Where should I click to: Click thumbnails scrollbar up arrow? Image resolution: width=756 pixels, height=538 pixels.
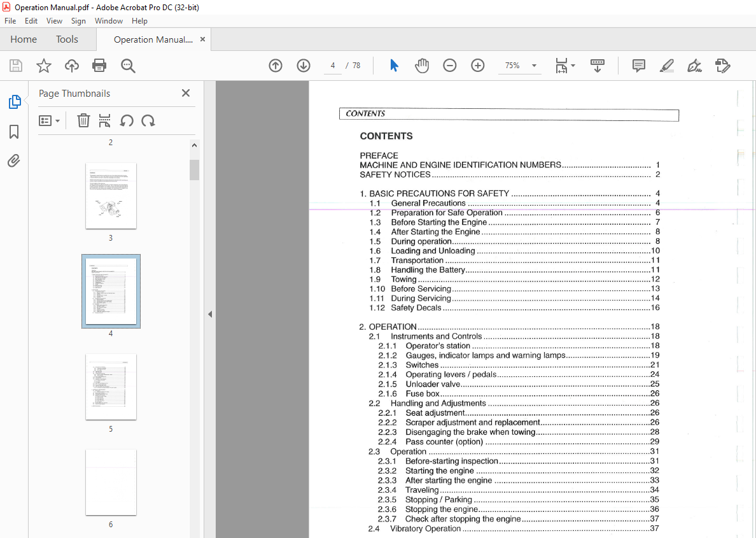point(194,145)
